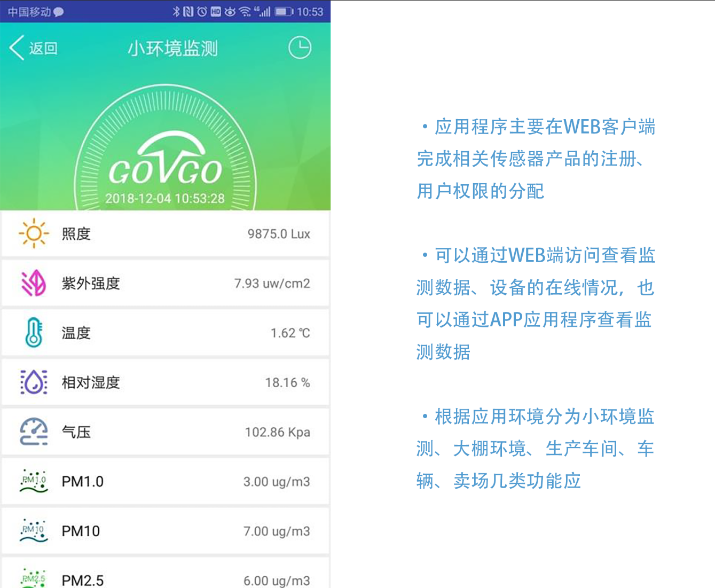Tap the back arrow labeled 返回
The width and height of the screenshot is (715, 588).
33,48
